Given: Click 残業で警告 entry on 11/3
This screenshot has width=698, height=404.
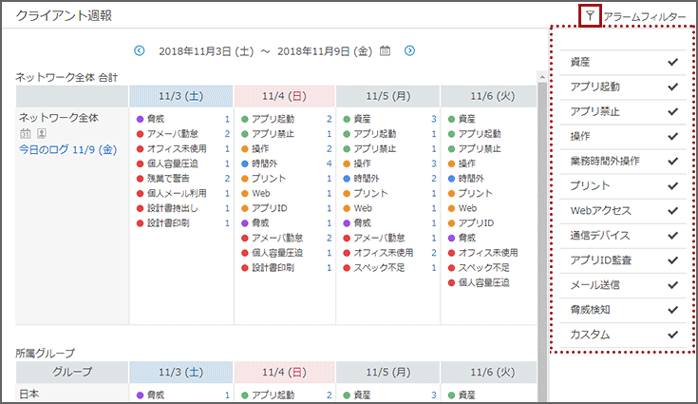Looking at the screenshot, I should pos(168,178).
